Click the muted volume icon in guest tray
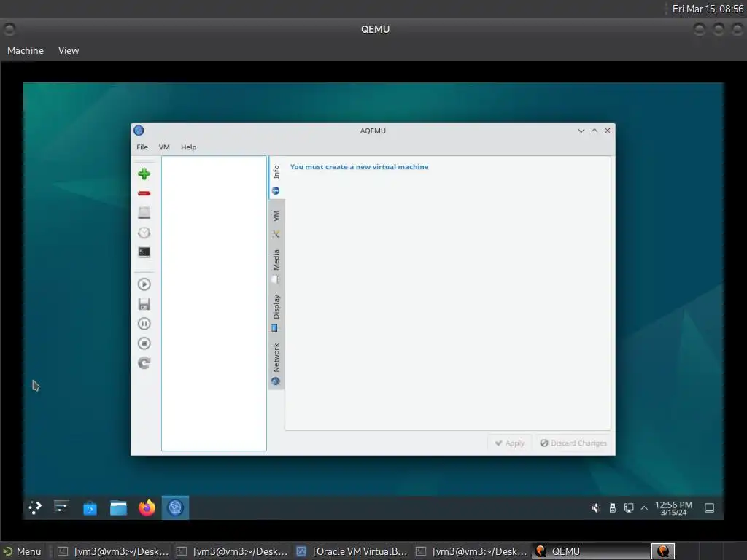747x560 pixels. (x=595, y=508)
